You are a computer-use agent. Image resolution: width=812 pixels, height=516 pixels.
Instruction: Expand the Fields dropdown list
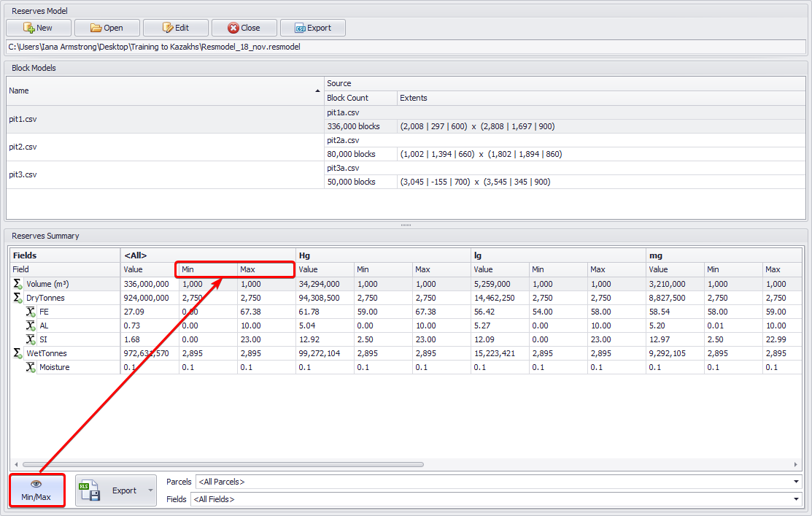click(796, 499)
